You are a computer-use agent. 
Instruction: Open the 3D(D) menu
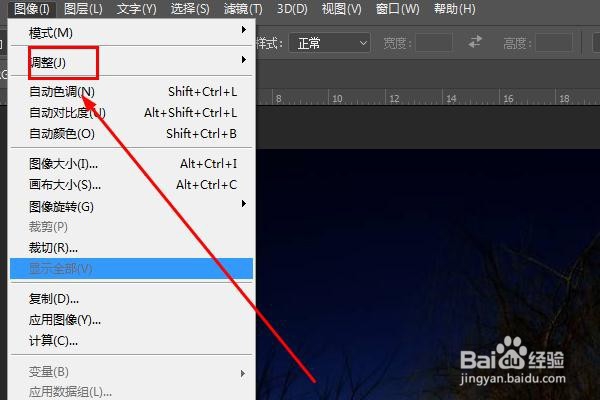click(x=292, y=9)
